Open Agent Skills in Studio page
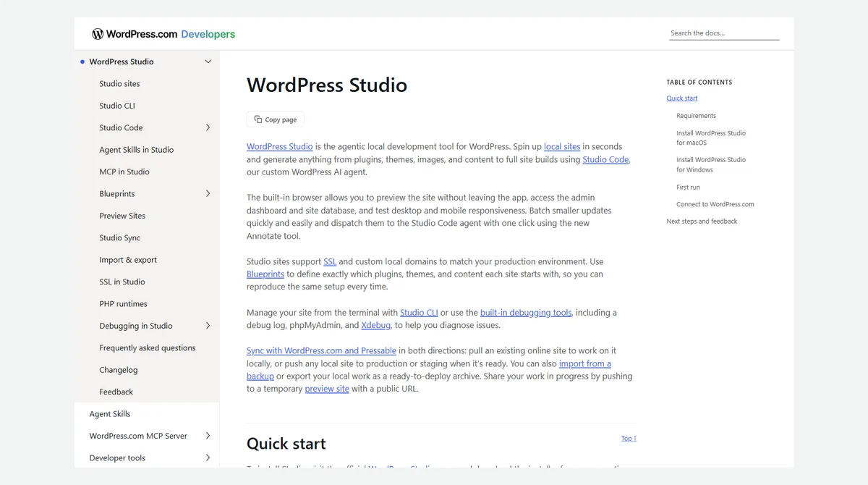 pyautogui.click(x=136, y=150)
